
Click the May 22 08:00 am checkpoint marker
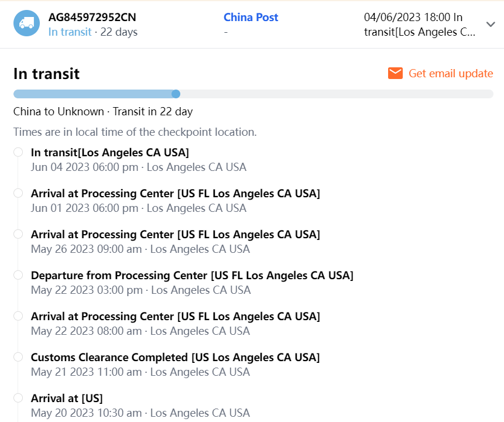[18, 316]
